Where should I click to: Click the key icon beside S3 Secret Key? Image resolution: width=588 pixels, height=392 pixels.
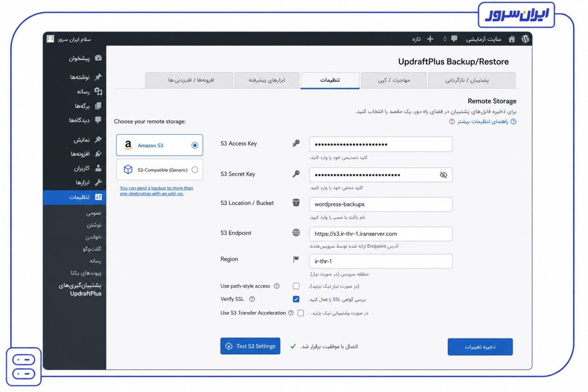click(296, 174)
